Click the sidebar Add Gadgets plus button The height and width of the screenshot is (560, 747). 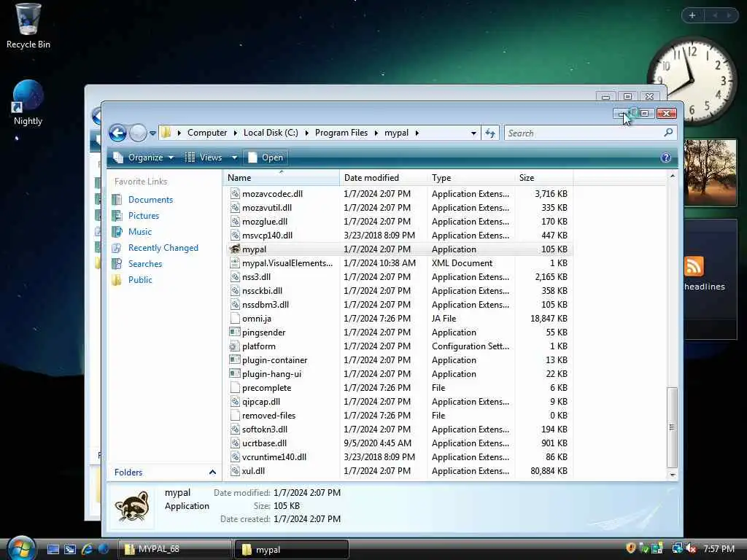[x=692, y=16]
